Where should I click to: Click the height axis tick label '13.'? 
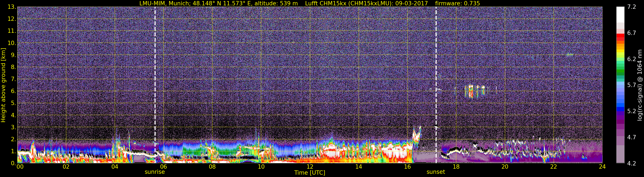click(12, 7)
